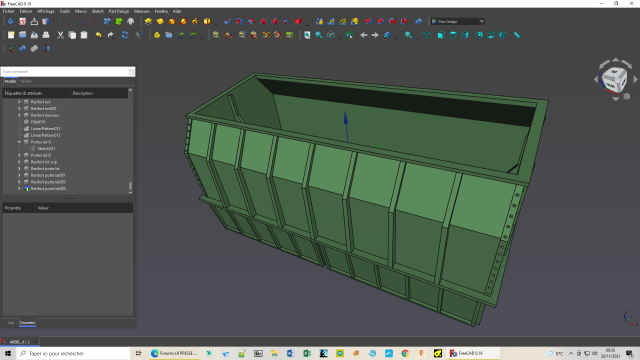This screenshot has height=360, width=640.
Task: Select the scissors Cut icon
Action: click(x=60, y=35)
